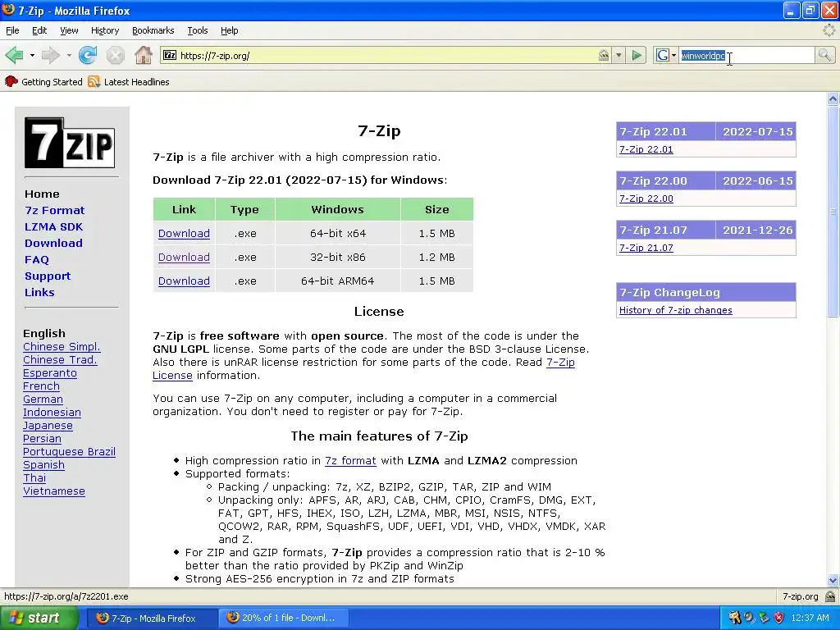Viewport: 840px width, 630px height.
Task: Click the Google search engine icon
Action: [x=663, y=55]
